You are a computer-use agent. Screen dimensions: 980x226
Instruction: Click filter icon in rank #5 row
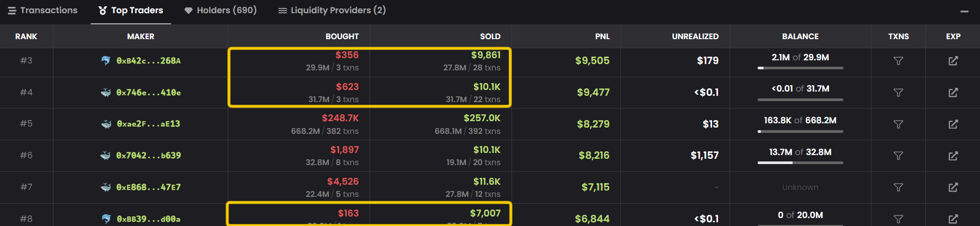tap(898, 124)
